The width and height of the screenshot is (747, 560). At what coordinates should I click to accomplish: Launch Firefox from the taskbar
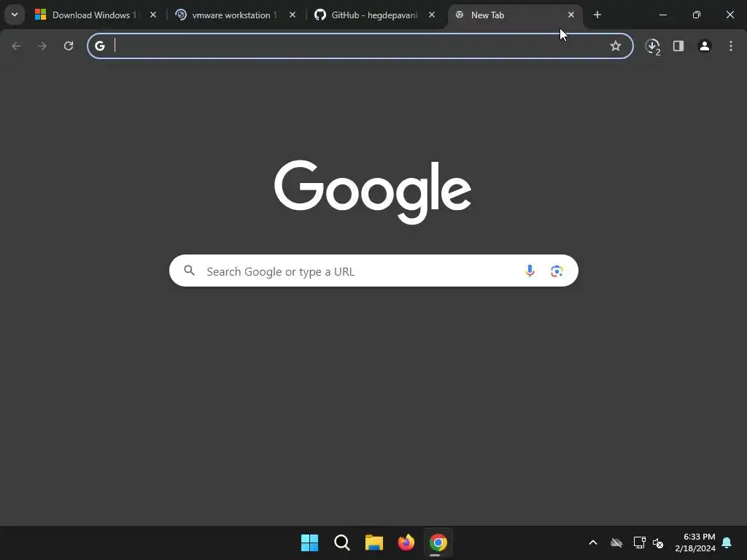tap(406, 542)
